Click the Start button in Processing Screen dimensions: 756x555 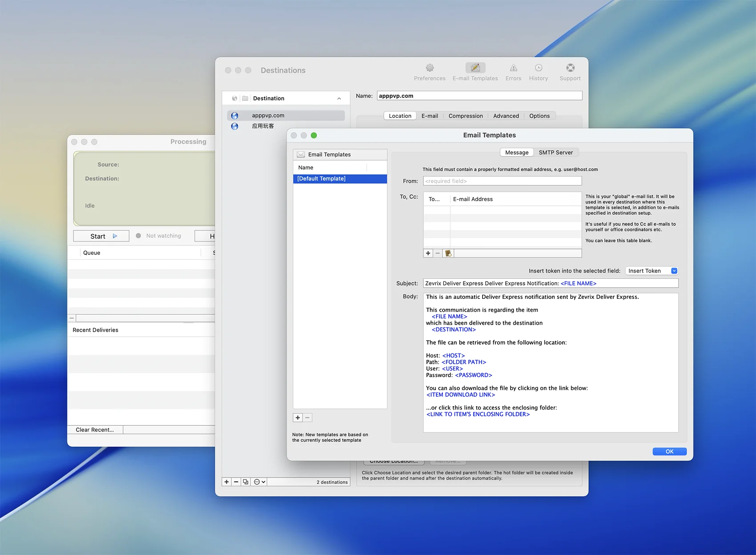click(x=101, y=236)
